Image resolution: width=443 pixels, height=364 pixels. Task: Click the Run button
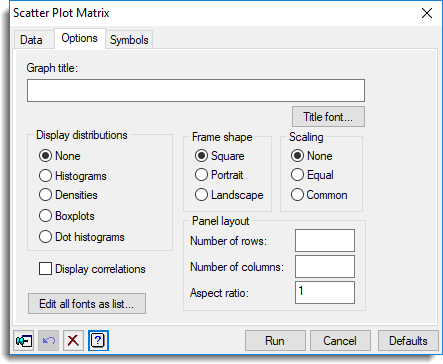coord(275,341)
